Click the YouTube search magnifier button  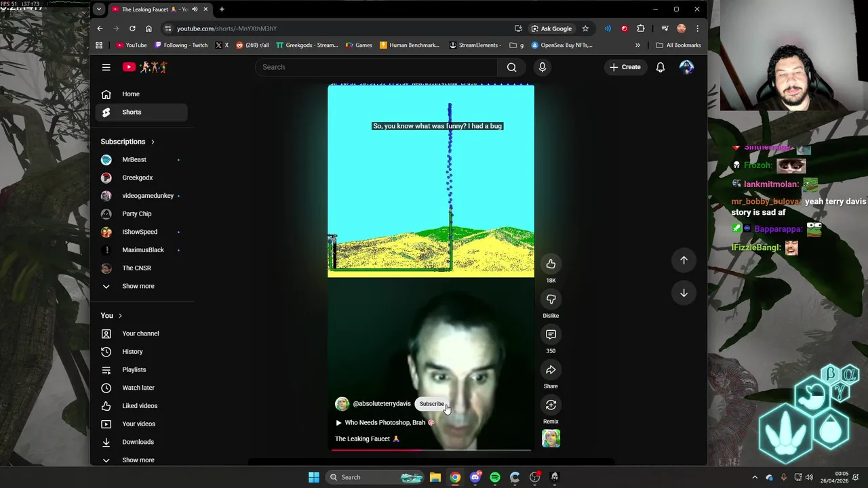pos(512,67)
